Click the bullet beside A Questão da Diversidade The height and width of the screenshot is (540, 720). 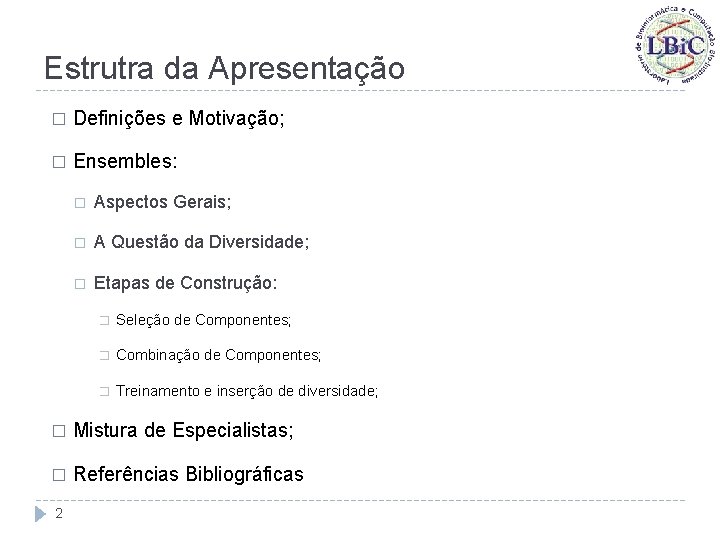click(80, 243)
